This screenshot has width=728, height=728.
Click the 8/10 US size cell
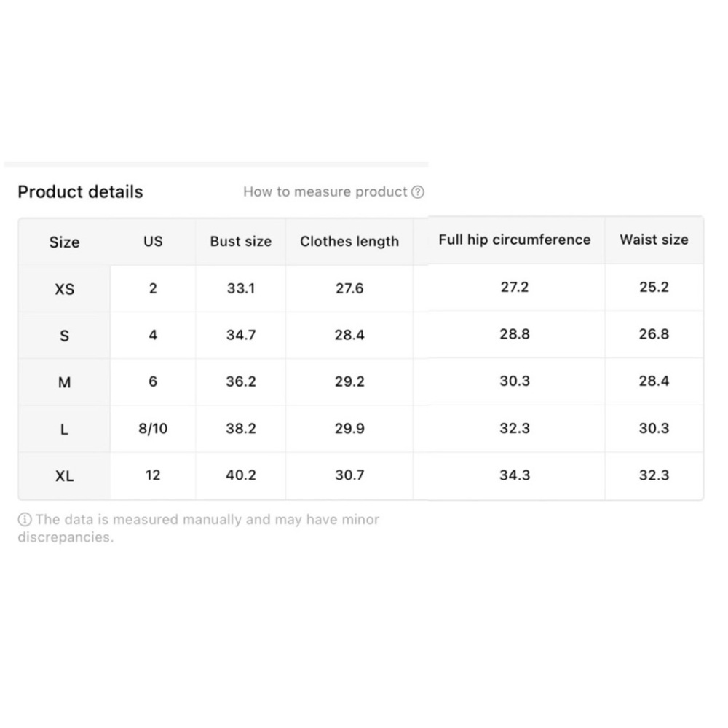point(153,428)
